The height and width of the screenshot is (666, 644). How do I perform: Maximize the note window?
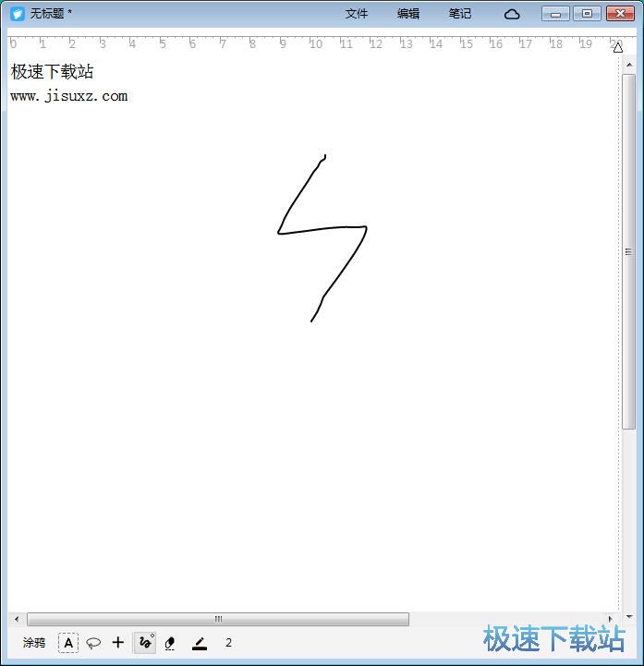tap(587, 14)
